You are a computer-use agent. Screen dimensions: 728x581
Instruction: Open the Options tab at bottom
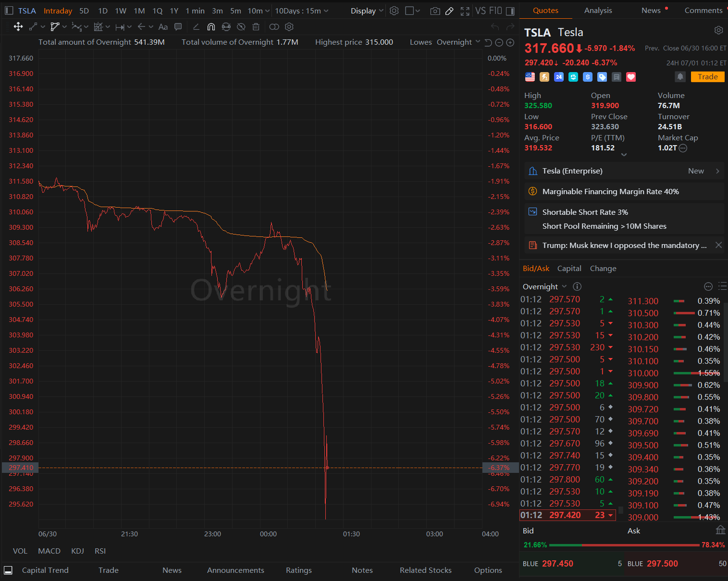coord(488,570)
